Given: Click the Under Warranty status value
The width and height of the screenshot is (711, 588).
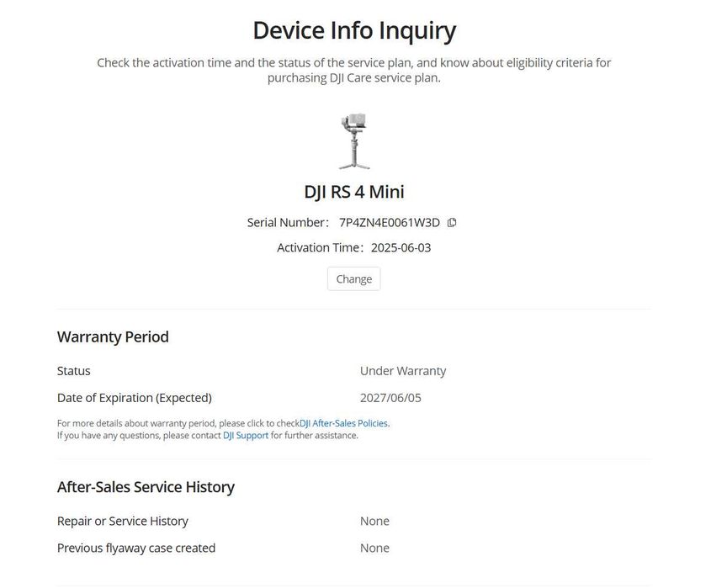Looking at the screenshot, I should coord(403,371).
